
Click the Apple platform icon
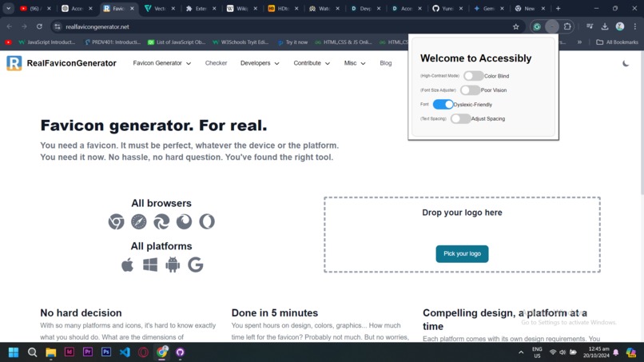127,265
